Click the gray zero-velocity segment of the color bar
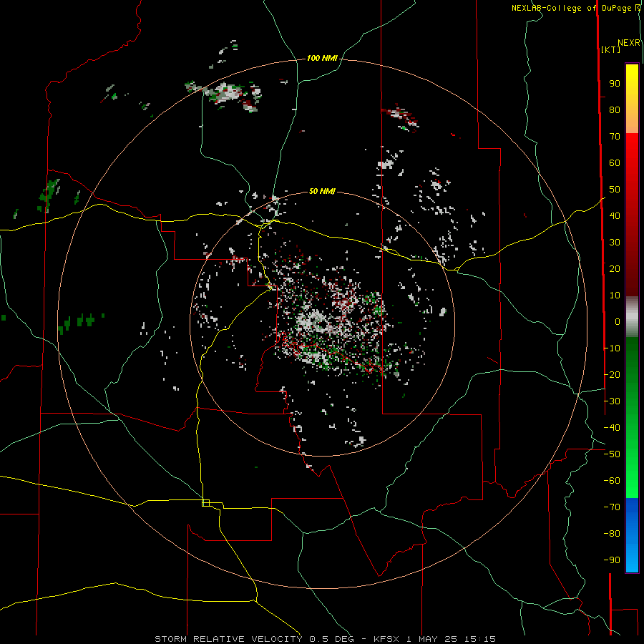This screenshot has height=644, width=644. [x=632, y=317]
